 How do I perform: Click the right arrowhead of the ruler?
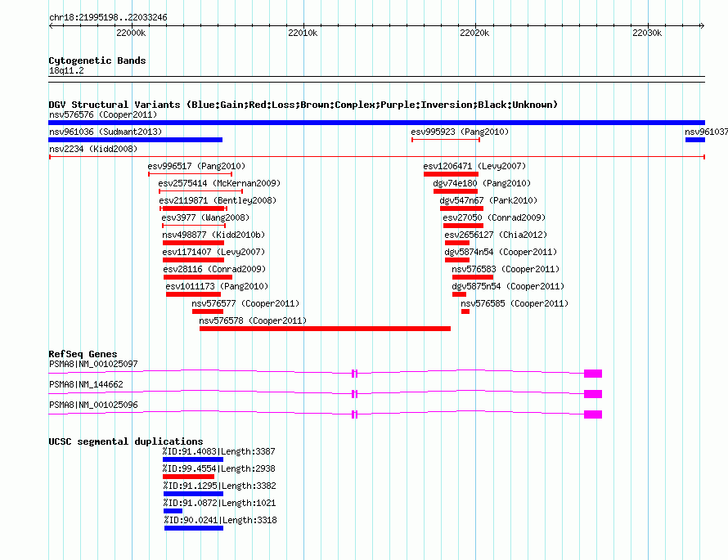(x=703, y=25)
